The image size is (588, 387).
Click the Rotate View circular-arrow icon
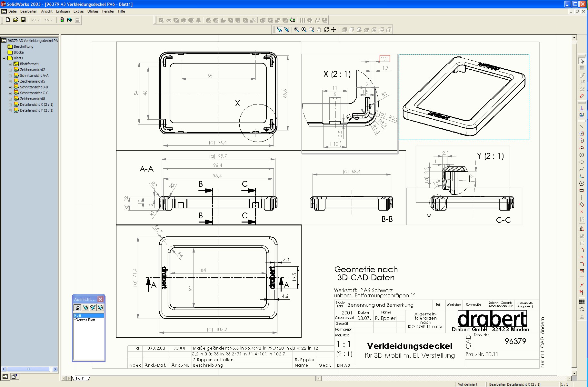pos(326,30)
